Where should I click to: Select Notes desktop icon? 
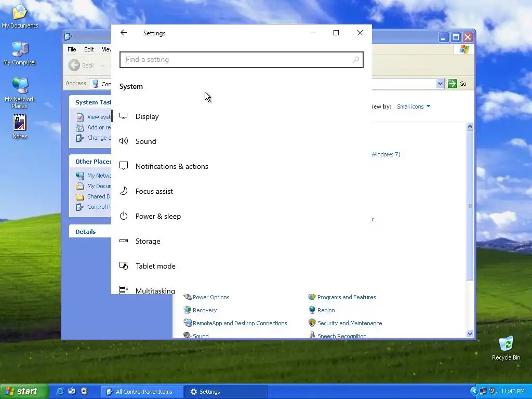pyautogui.click(x=20, y=127)
